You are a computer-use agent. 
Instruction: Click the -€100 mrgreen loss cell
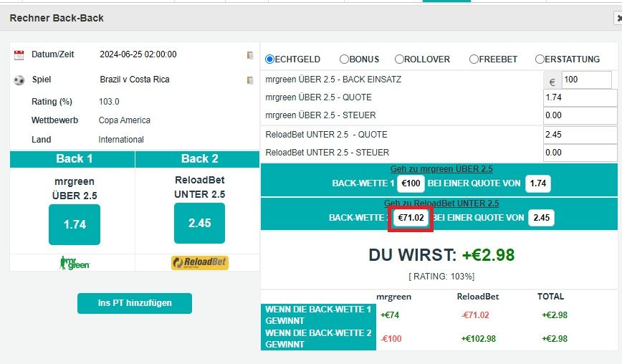click(x=391, y=339)
